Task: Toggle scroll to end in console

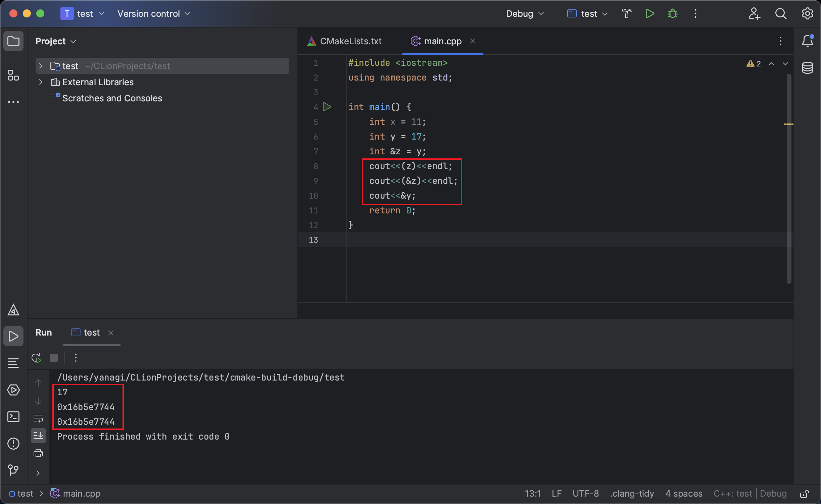Action: point(38,436)
